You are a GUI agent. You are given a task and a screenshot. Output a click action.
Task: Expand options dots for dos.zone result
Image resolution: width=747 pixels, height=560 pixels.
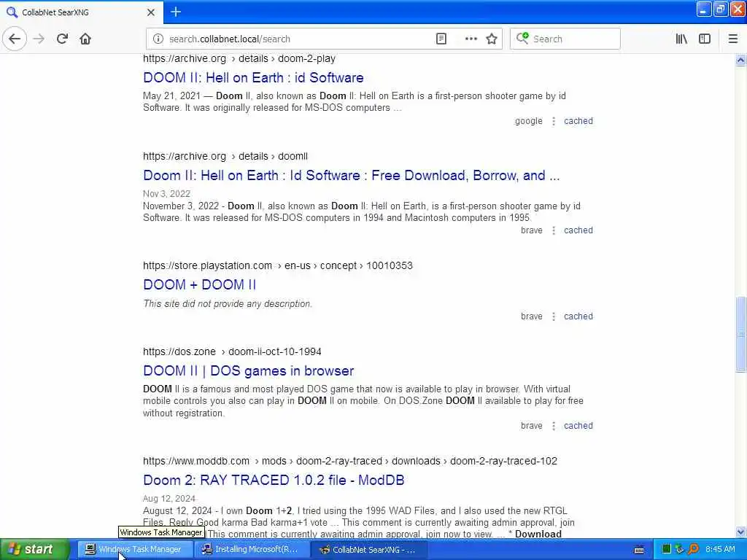(554, 426)
